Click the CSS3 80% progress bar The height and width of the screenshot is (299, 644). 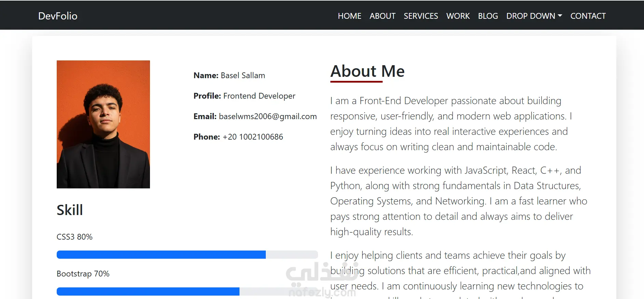(x=187, y=255)
